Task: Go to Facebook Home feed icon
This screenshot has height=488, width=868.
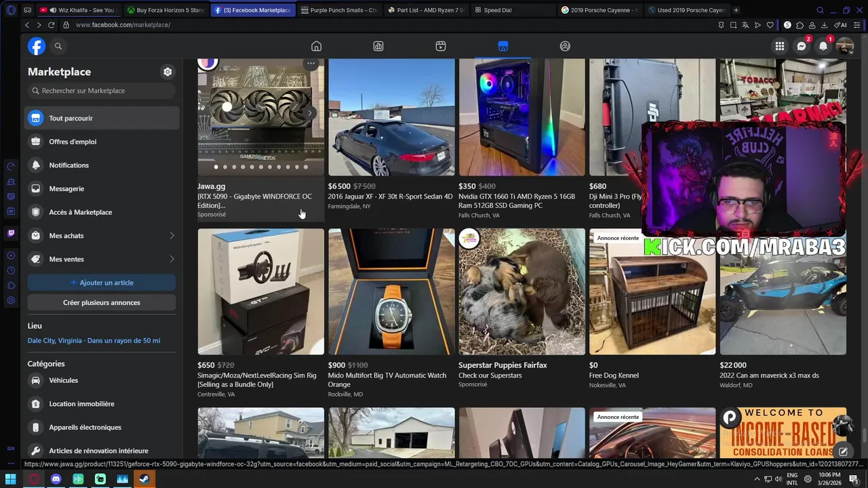Action: click(x=316, y=46)
